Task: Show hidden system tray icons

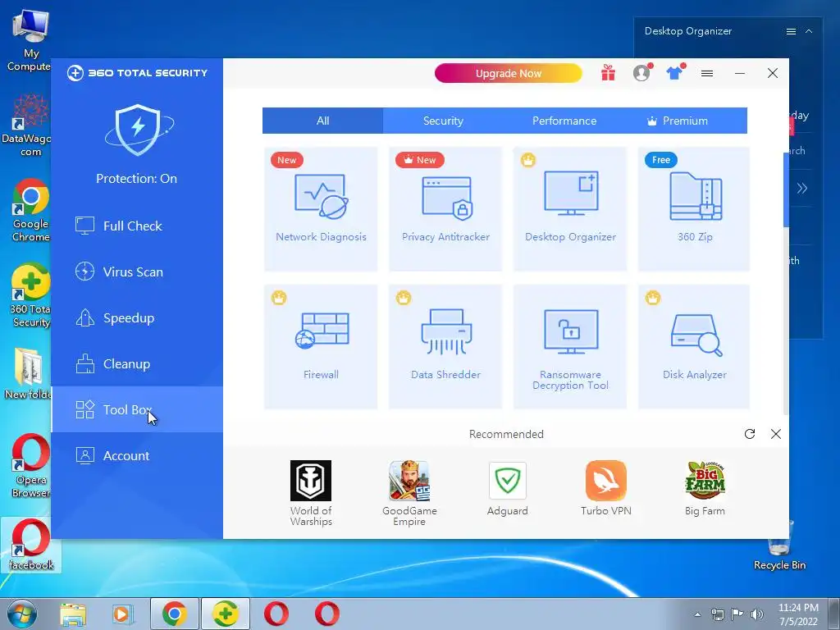Action: (697, 614)
